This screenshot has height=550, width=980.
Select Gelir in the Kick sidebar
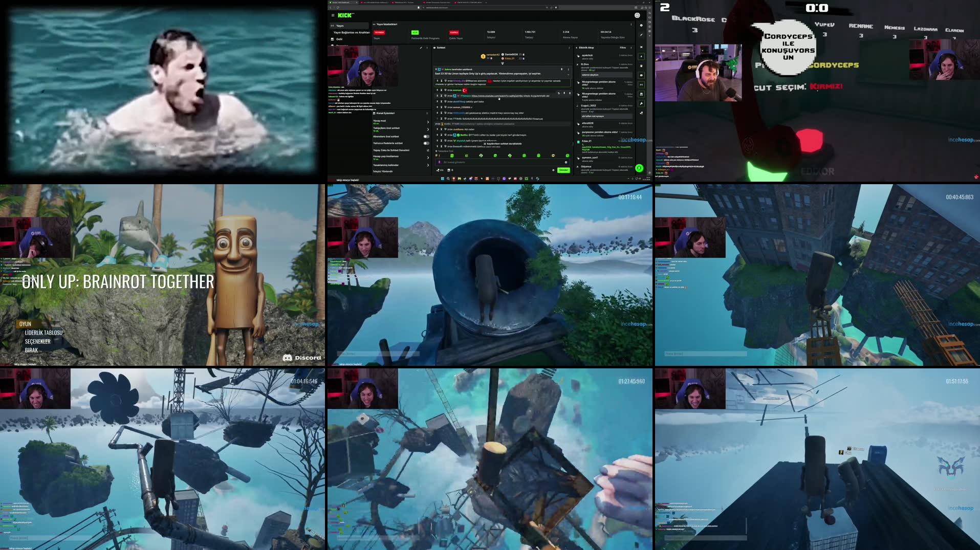(x=339, y=39)
